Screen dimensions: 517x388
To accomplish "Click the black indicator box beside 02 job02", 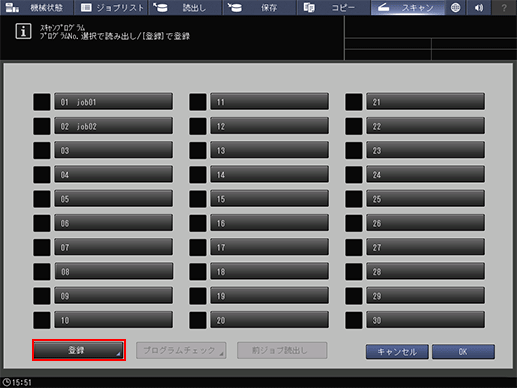I will click(x=42, y=126).
